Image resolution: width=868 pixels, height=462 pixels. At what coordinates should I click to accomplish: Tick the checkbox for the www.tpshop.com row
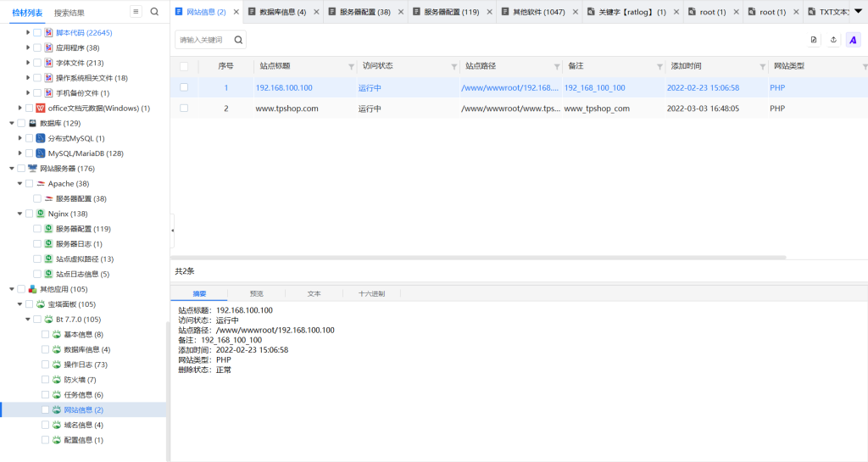184,109
